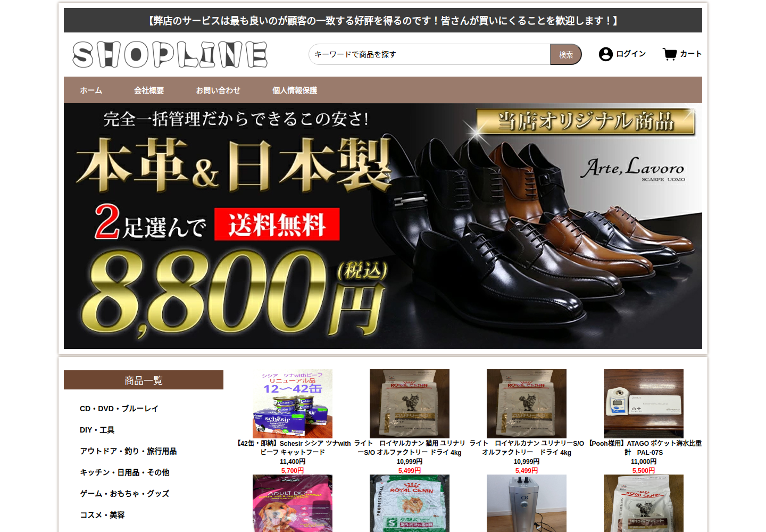Screen dimensions: 766x532
Task: Open Royal Canin ユリナリーS/O 猫用 4kg thumbnail
Action: click(410, 404)
